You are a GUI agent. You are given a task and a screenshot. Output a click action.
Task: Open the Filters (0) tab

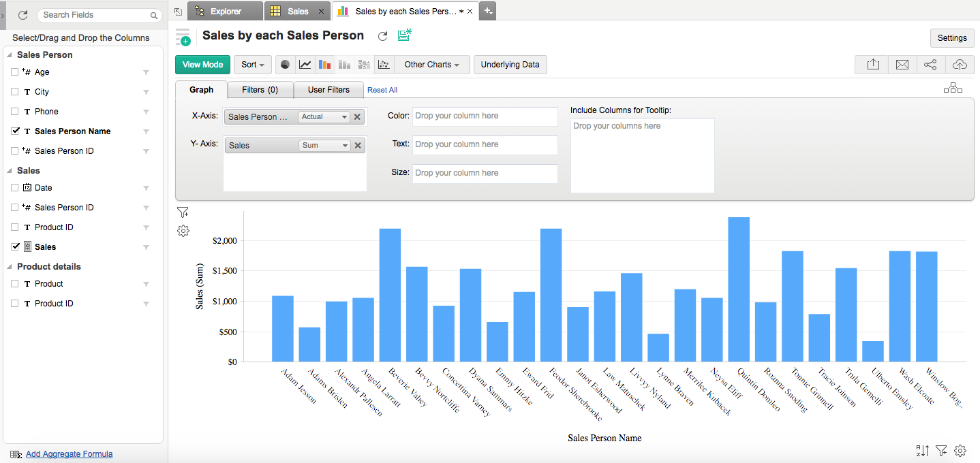click(x=260, y=90)
